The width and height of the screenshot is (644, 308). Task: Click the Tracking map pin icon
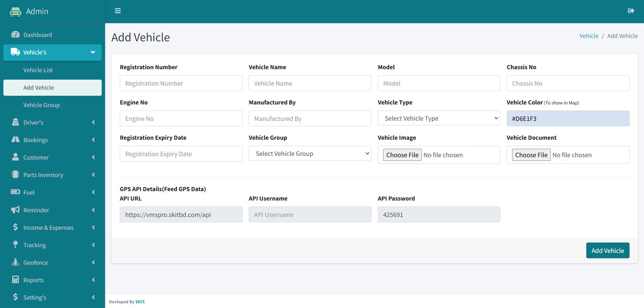[x=15, y=245]
